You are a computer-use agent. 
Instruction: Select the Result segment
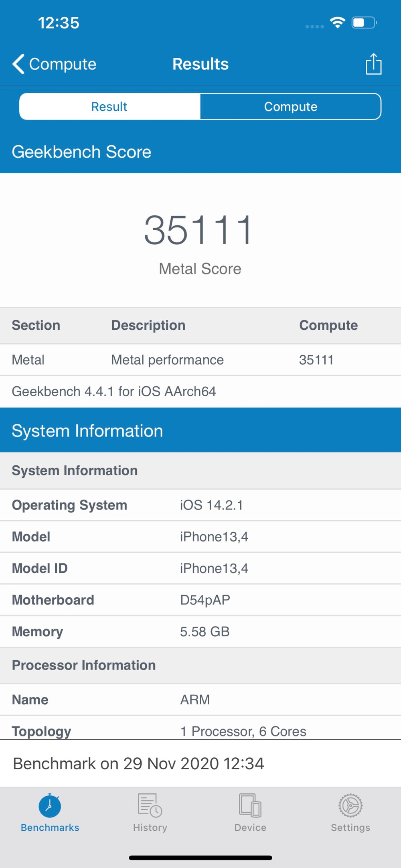[x=109, y=107]
